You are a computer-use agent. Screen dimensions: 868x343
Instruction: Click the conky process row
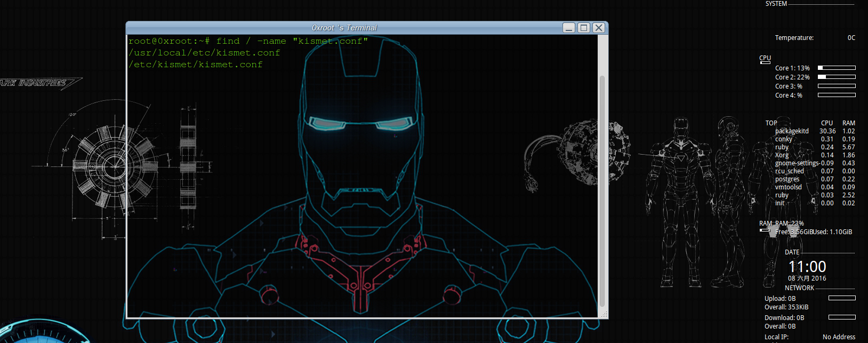pos(815,139)
